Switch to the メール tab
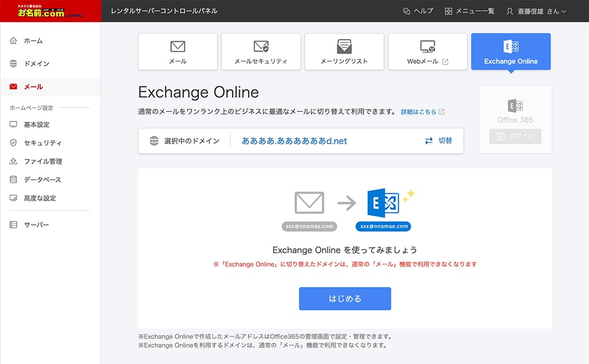 click(178, 52)
